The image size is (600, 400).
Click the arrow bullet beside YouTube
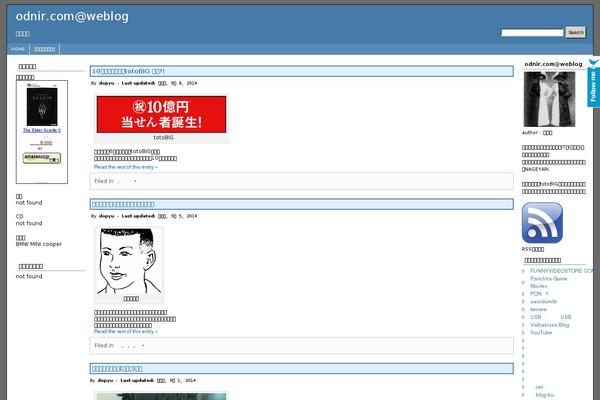click(x=523, y=333)
